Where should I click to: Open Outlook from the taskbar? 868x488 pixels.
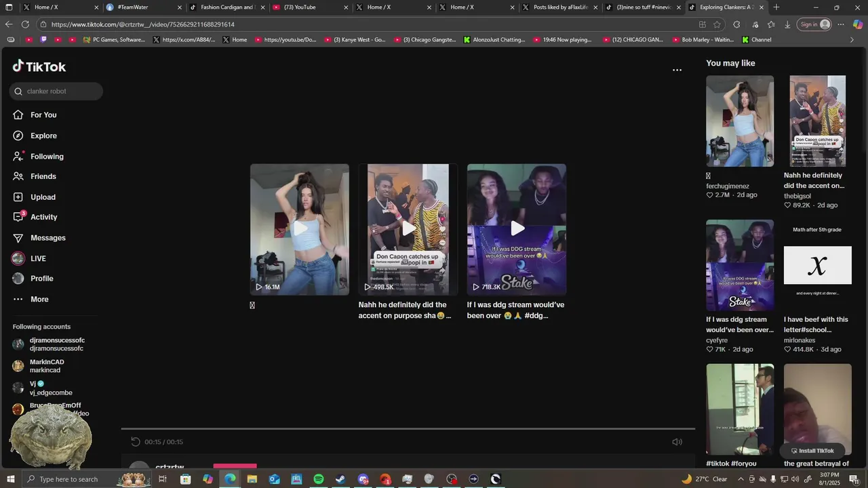[x=274, y=479]
